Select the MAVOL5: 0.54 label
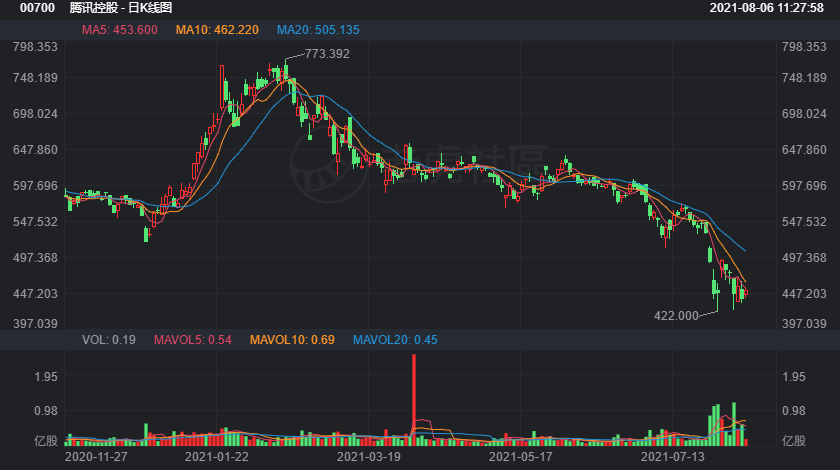The height and width of the screenshot is (470, 840). [x=193, y=340]
